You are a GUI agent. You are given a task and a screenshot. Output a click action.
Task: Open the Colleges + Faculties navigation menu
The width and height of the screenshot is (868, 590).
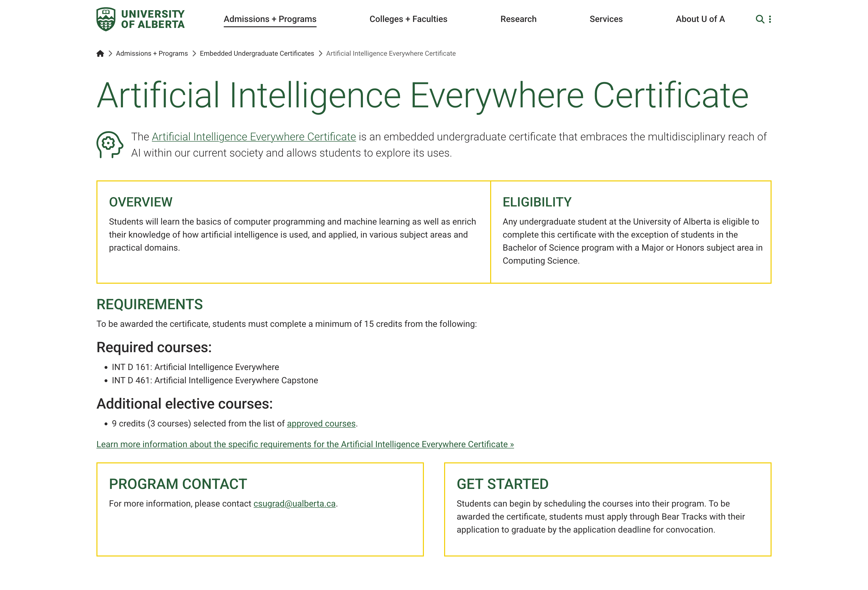coord(408,19)
